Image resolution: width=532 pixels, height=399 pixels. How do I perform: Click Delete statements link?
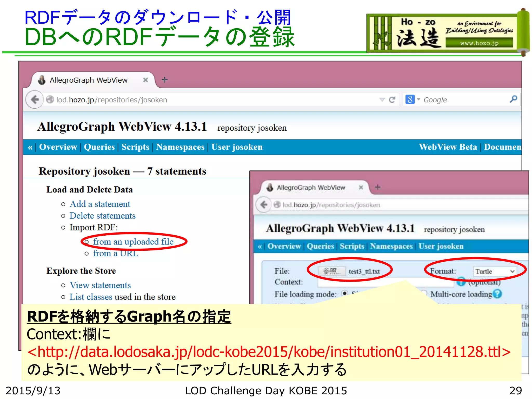[x=102, y=216]
